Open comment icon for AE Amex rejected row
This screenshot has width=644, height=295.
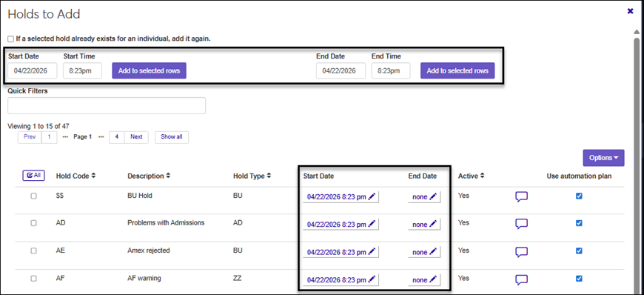point(521,252)
